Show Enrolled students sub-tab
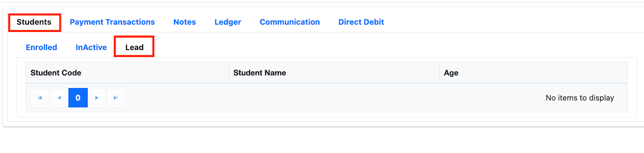Image resolution: width=644 pixels, height=153 pixels. (x=41, y=47)
